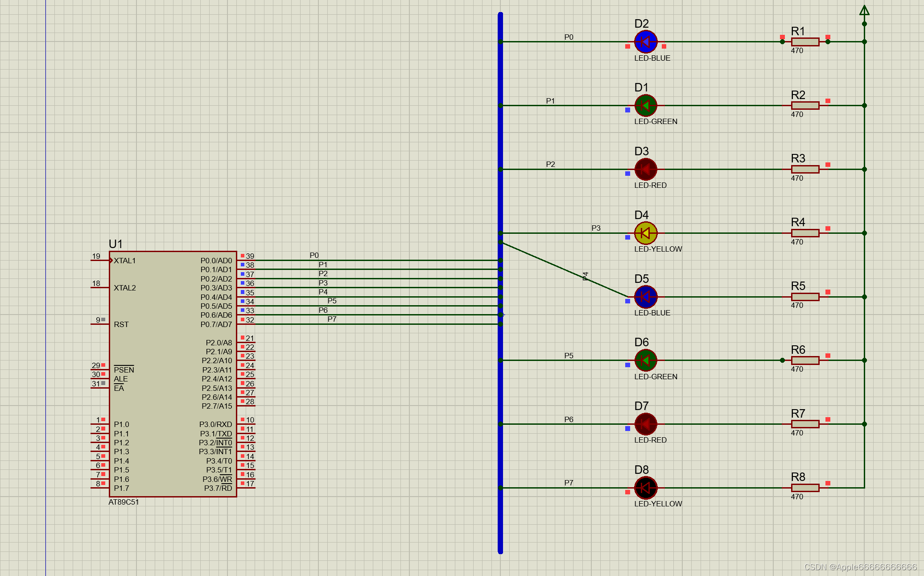Click the R1 reference label
This screenshot has width=924, height=576.
pyautogui.click(x=798, y=31)
